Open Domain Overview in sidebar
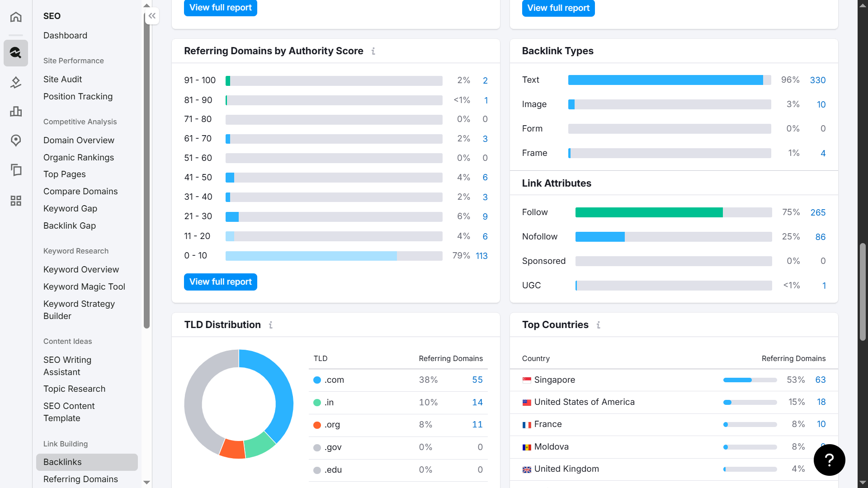This screenshot has height=488, width=868. pos(79,140)
